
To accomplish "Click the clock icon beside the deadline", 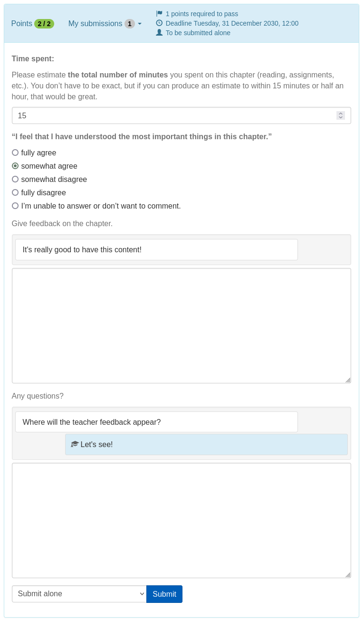I will pyautogui.click(x=159, y=23).
